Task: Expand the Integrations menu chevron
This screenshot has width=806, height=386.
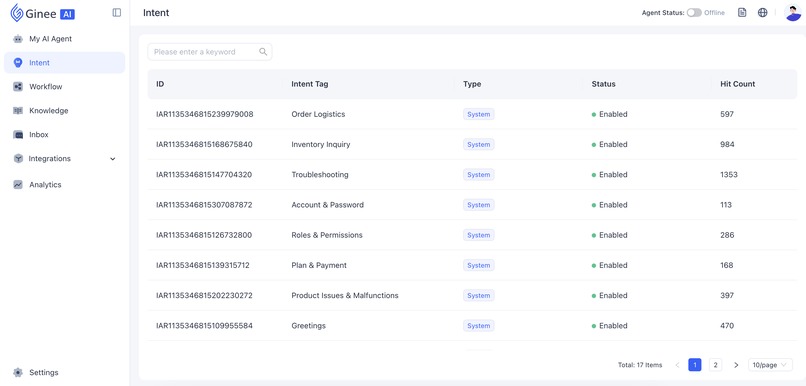Action: 113,159
